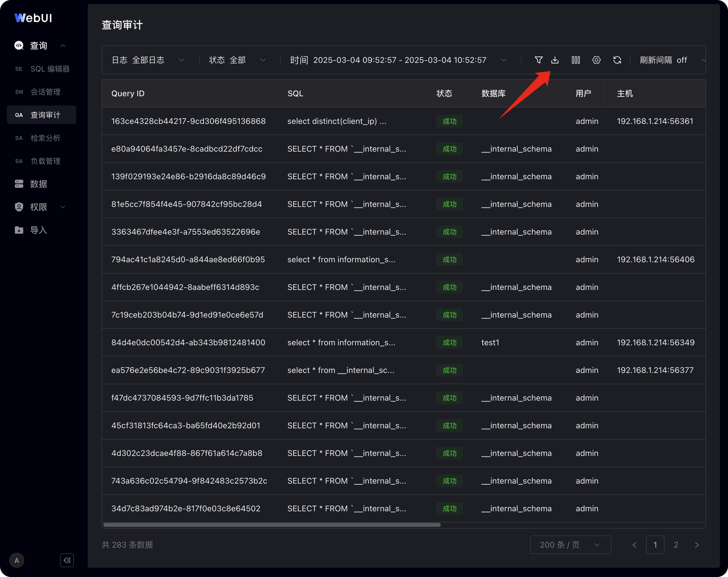The height and width of the screenshot is (577, 728).
Task: Click SQL 'select * from __internal_sc...'
Action: coord(341,370)
